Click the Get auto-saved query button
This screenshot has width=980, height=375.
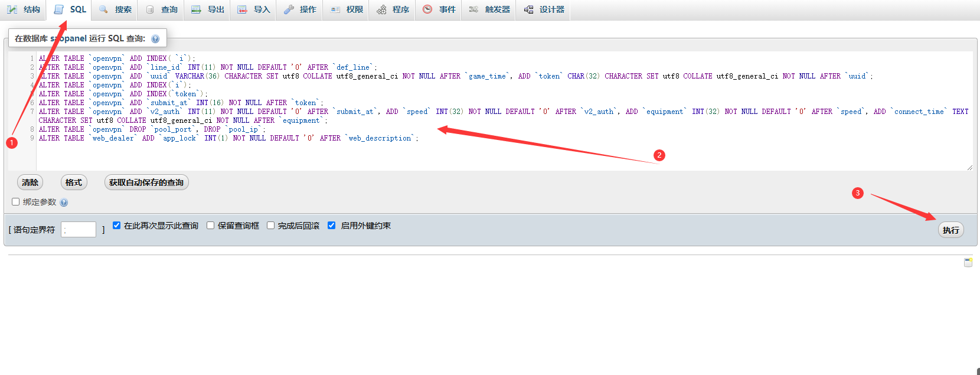[x=146, y=182]
